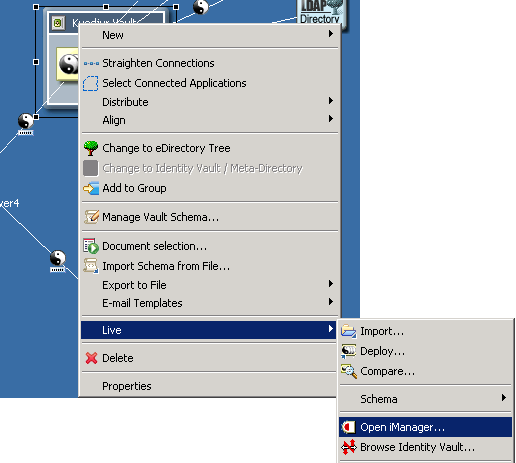This screenshot has height=463, width=516.
Task: Choose Compare... in the Live submenu
Action: point(425,371)
